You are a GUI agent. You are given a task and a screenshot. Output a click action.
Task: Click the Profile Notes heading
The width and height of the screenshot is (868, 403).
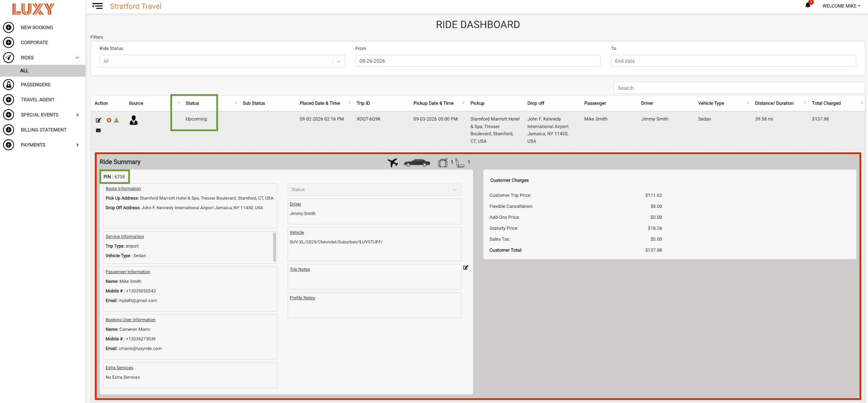[302, 298]
